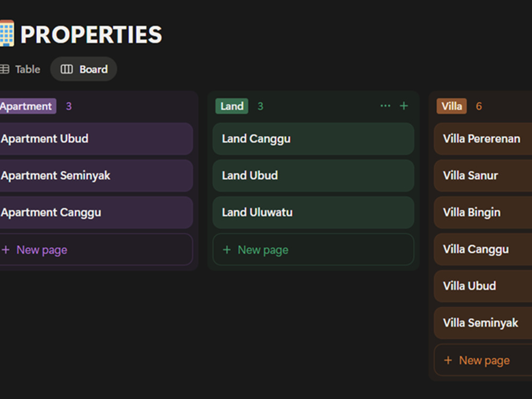Screen dimensions: 532x399
Task: Click the Land count number 3
Action: pyautogui.click(x=260, y=106)
